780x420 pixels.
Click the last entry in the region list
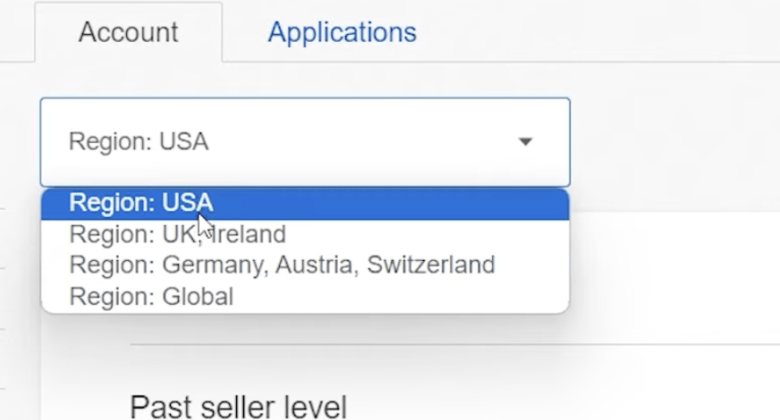(x=151, y=296)
